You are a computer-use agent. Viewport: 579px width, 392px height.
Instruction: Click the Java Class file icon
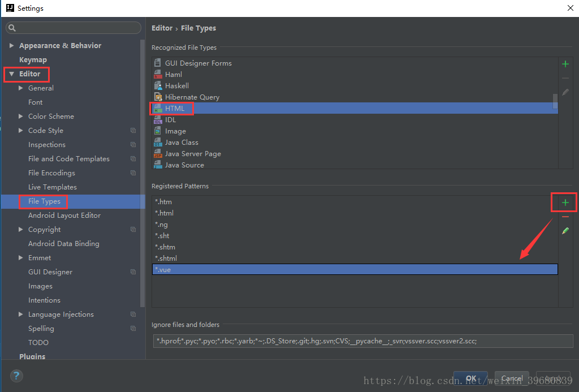(158, 142)
